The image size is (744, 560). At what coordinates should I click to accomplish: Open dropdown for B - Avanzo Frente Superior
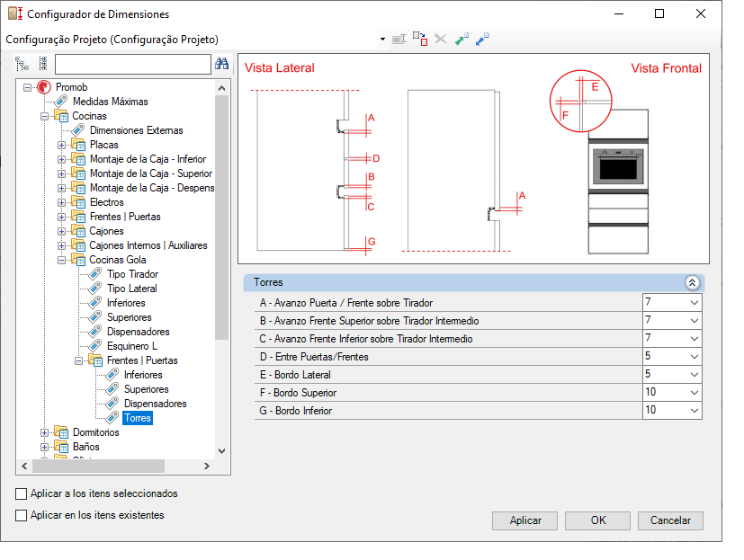tap(695, 321)
